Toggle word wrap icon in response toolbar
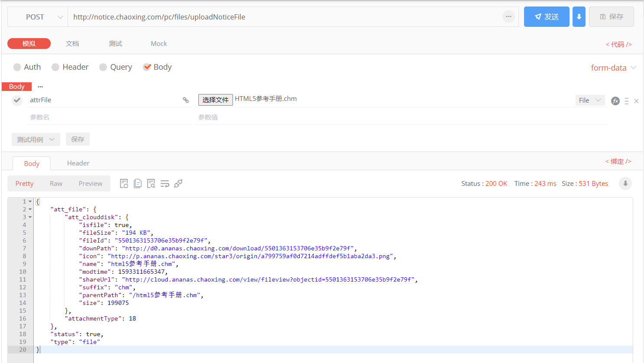Screen dimensions: 644x363 tap(165, 184)
